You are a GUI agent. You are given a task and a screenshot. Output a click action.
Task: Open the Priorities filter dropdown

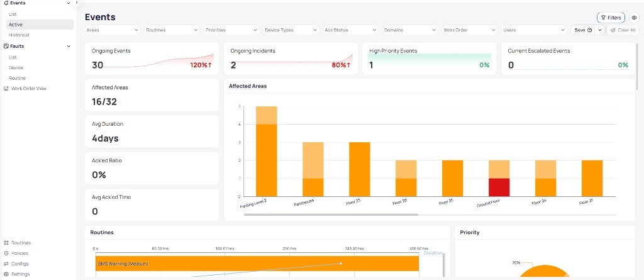pyautogui.click(x=231, y=30)
